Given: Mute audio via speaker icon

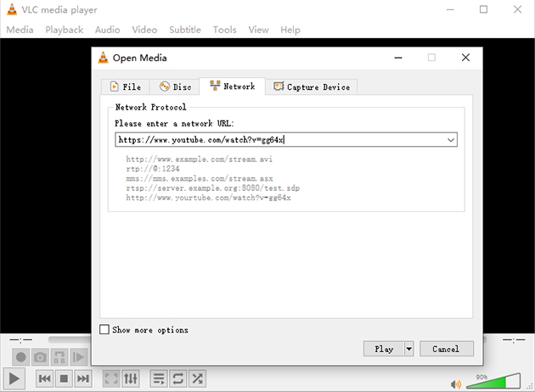Looking at the screenshot, I should coord(456,384).
